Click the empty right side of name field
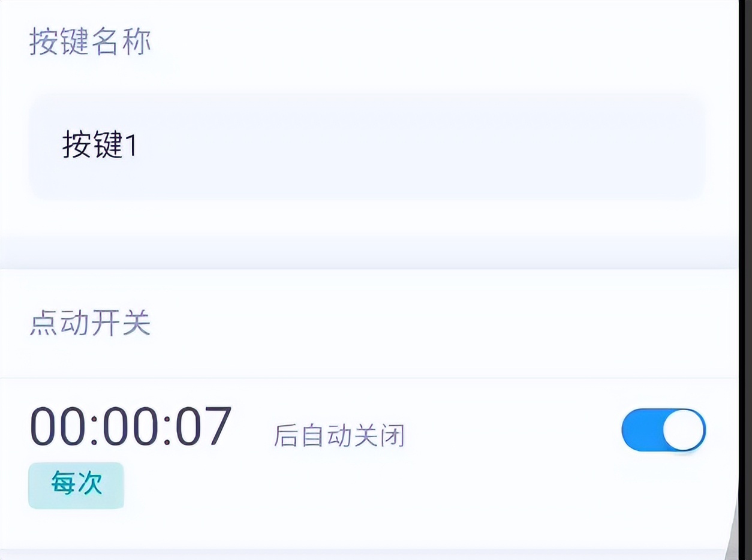The height and width of the screenshot is (560, 752). [540, 146]
